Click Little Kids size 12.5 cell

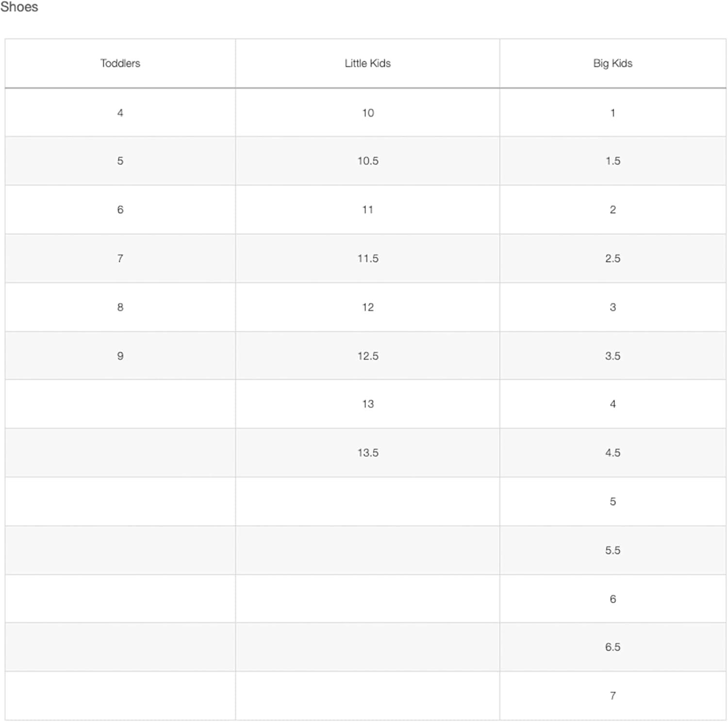[367, 356]
